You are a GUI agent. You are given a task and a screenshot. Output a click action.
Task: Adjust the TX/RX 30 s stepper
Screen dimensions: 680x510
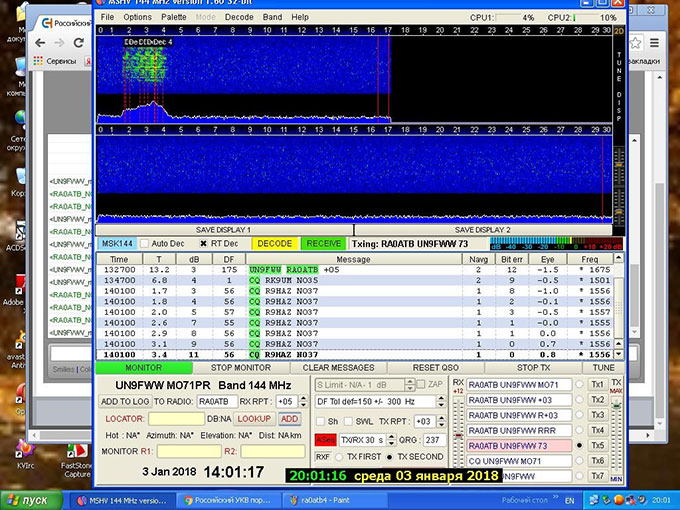391,440
